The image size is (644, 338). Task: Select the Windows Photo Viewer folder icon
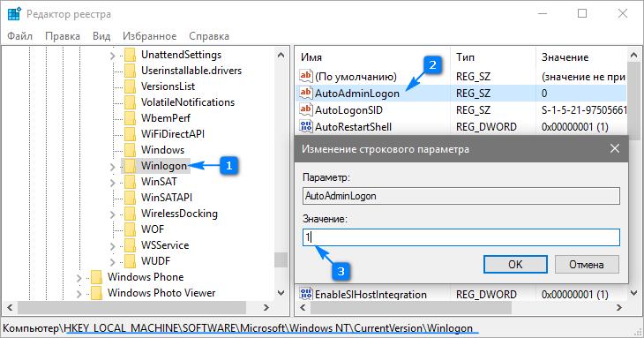96,293
